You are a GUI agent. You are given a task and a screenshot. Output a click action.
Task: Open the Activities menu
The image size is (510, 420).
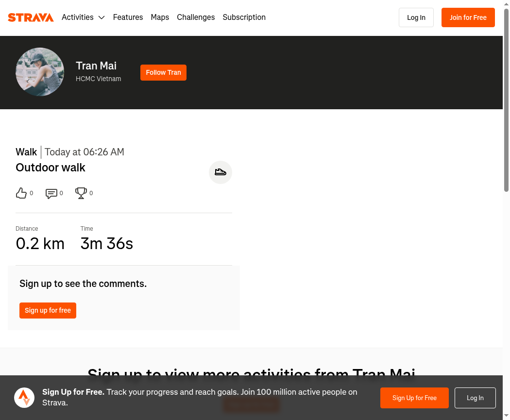point(83,17)
